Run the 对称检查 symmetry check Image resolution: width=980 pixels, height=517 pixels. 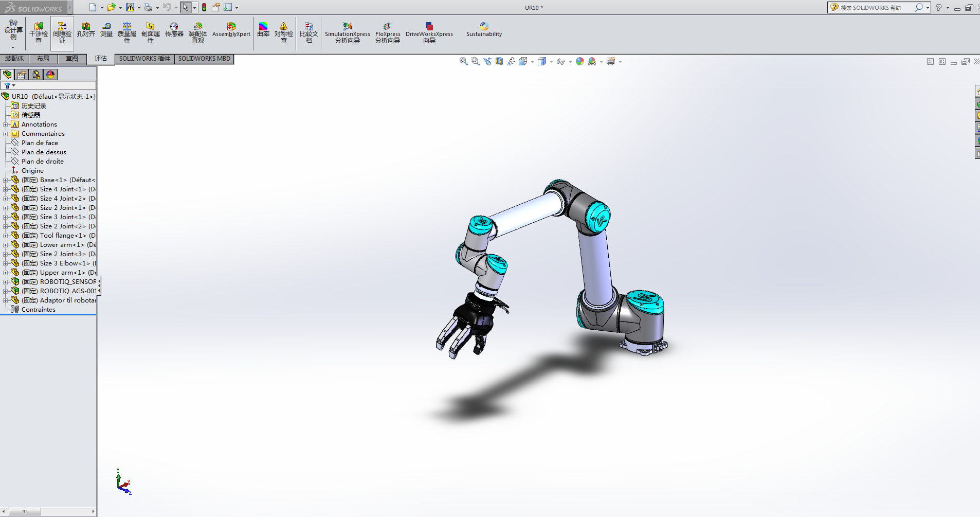284,32
